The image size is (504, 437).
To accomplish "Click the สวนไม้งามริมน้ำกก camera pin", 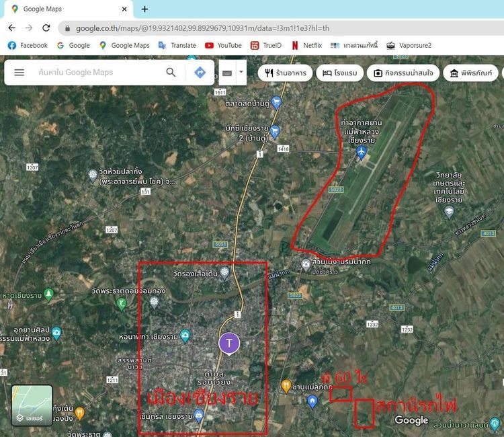I will (x=306, y=265).
